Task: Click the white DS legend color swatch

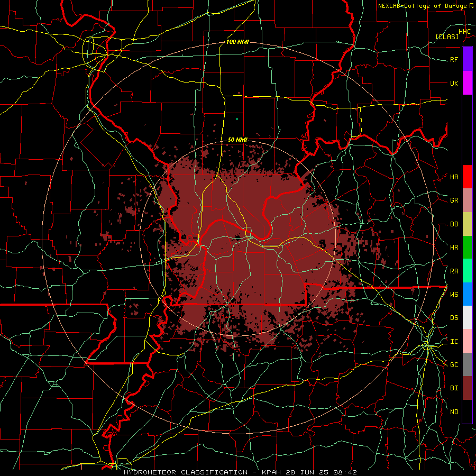Action: pos(467,317)
